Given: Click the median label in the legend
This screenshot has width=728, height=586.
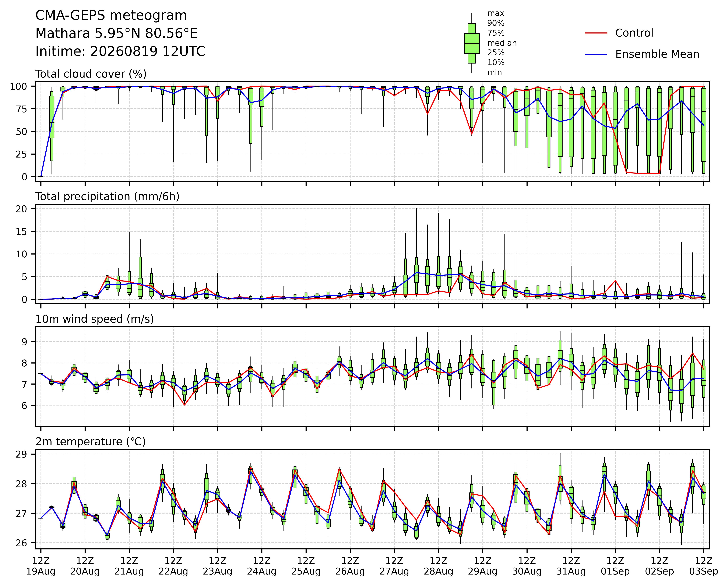Looking at the screenshot, I should pyautogui.click(x=502, y=43).
